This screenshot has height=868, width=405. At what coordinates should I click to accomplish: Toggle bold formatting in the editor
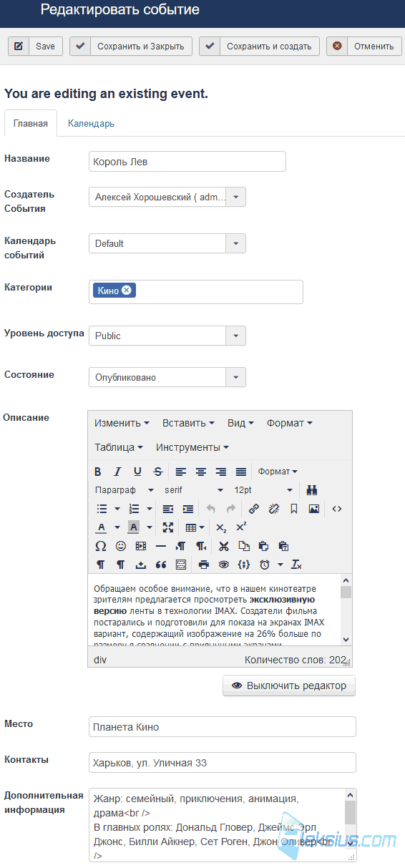pos(98,472)
